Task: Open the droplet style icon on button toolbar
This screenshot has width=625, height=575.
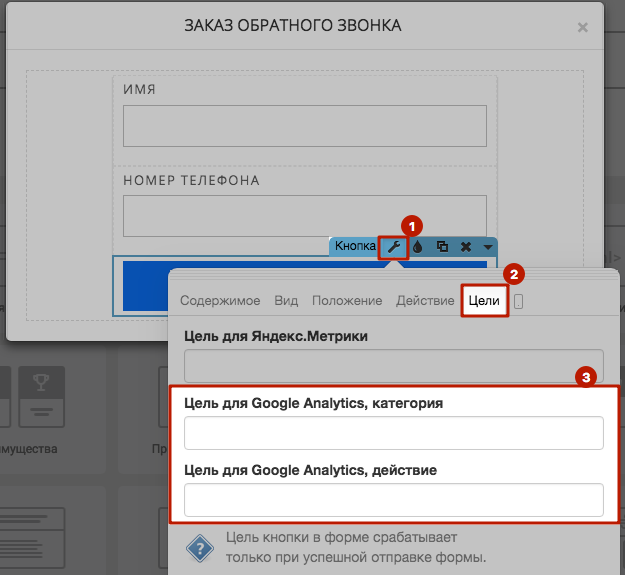Action: pos(417,247)
